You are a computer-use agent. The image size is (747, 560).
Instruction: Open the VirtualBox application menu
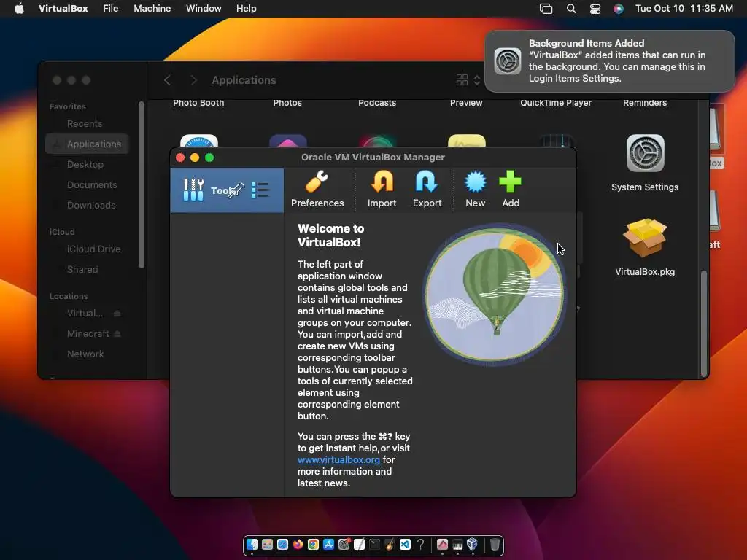tap(63, 9)
